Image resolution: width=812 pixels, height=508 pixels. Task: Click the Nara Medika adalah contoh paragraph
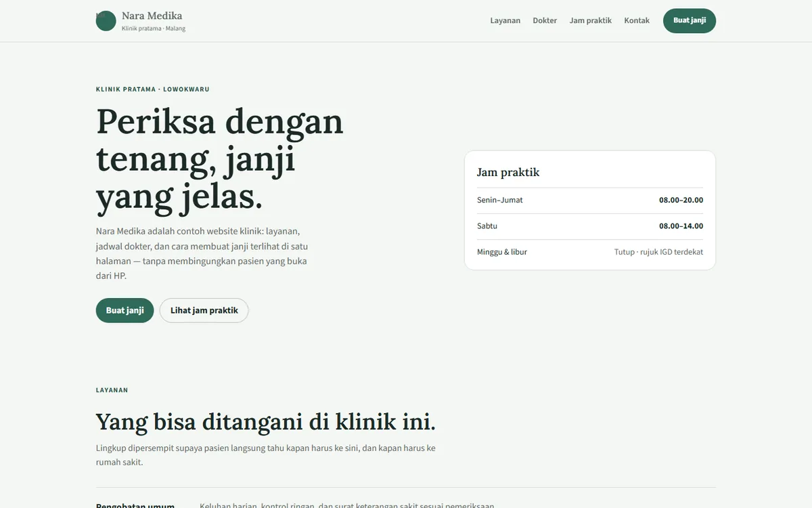pyautogui.click(x=203, y=253)
